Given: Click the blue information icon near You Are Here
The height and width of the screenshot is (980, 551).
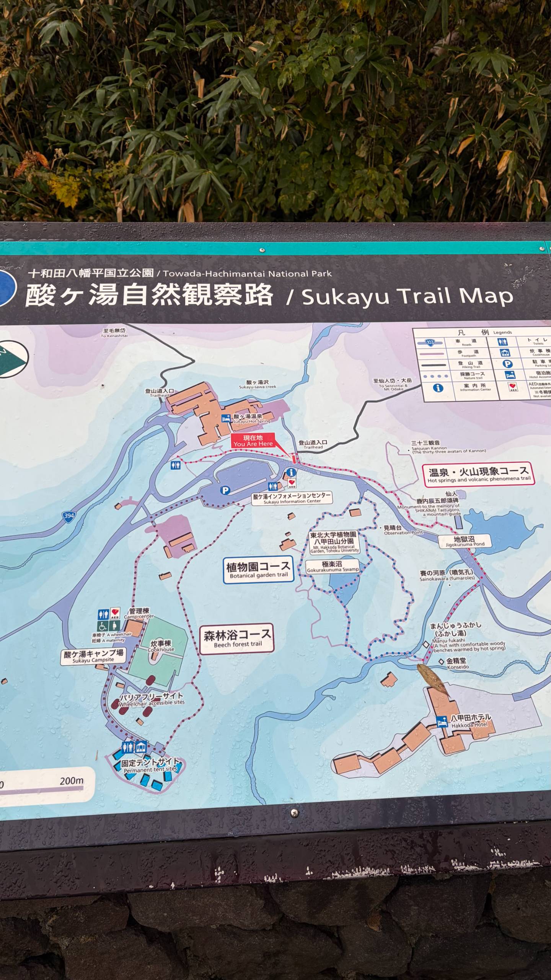Looking at the screenshot, I should [291, 472].
